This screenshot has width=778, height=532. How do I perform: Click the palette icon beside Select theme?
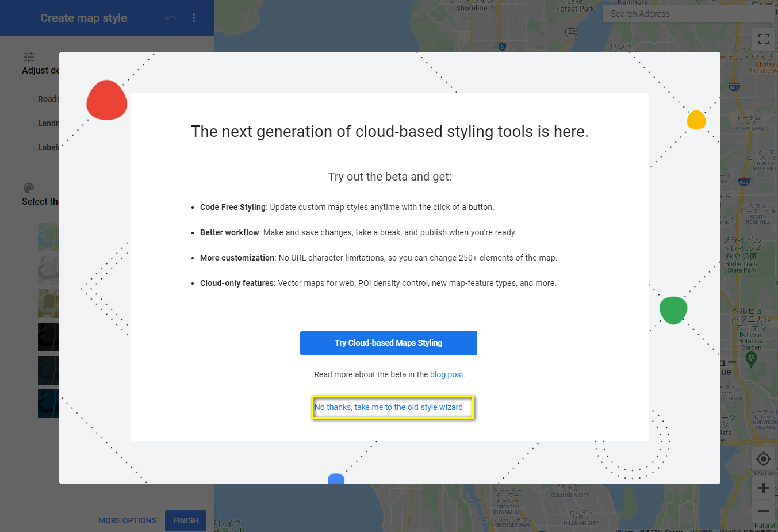click(x=28, y=187)
